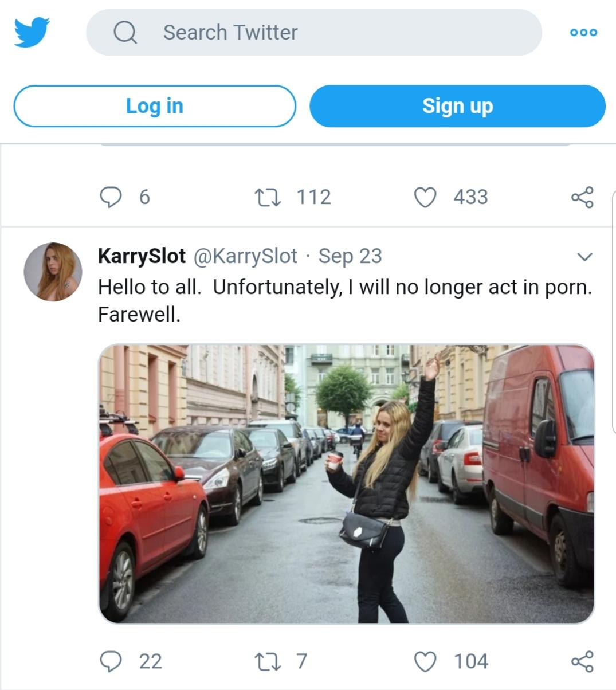Focus the Search Twitter field
The height and width of the screenshot is (690, 616).
tap(314, 33)
